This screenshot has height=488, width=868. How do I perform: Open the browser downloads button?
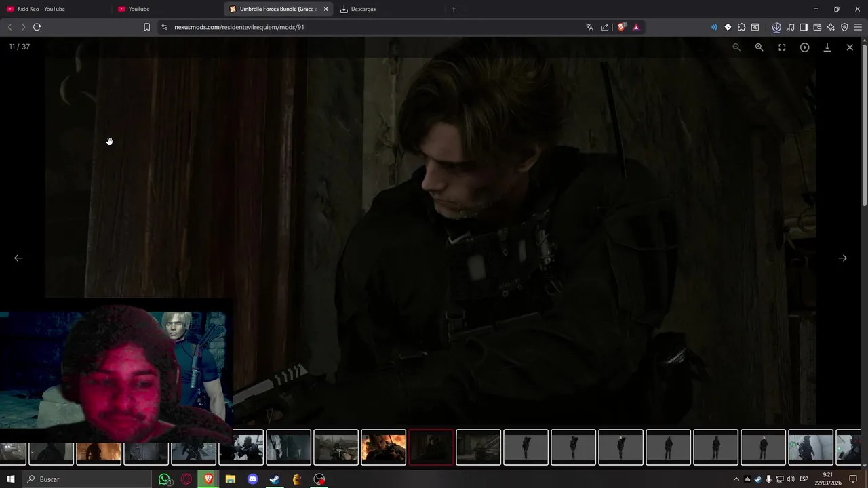coord(776,27)
